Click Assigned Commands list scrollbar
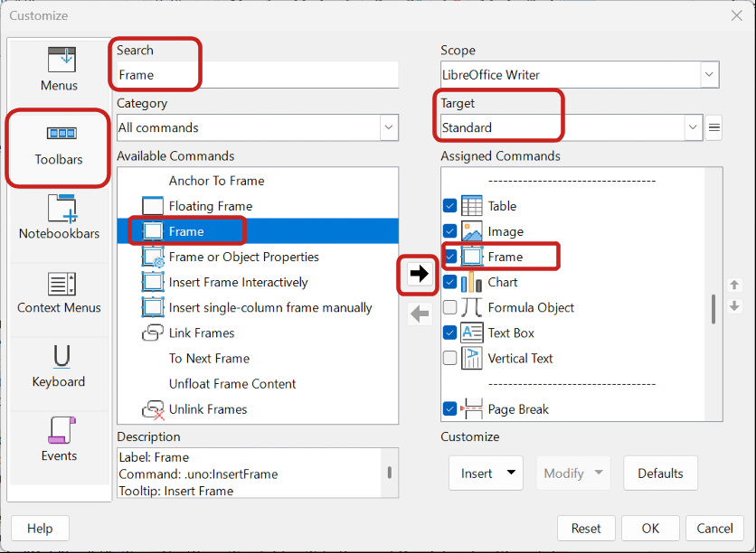This screenshot has width=756, height=553. pyautogui.click(x=713, y=309)
